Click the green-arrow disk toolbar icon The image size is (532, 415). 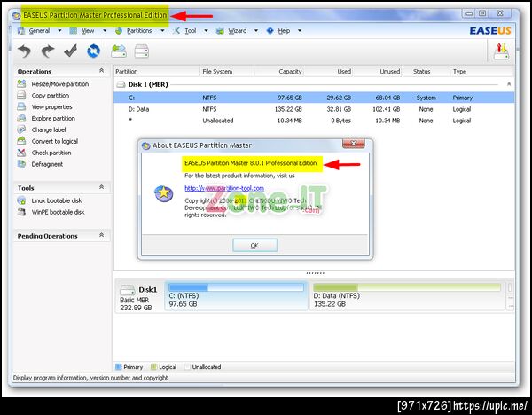pos(119,51)
